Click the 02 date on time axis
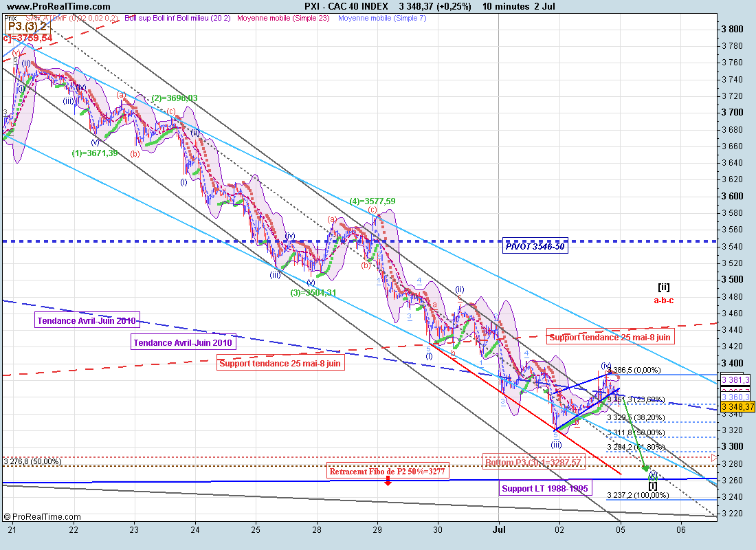This screenshot has height=550, width=756. [x=559, y=530]
